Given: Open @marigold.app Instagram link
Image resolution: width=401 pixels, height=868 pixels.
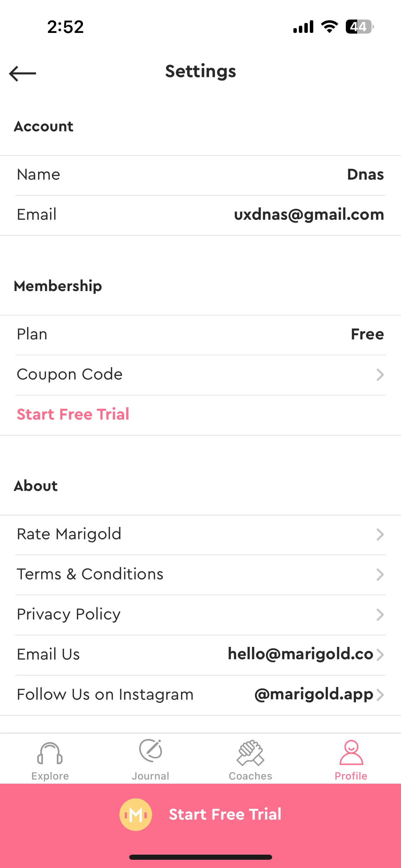Looking at the screenshot, I should tap(314, 694).
